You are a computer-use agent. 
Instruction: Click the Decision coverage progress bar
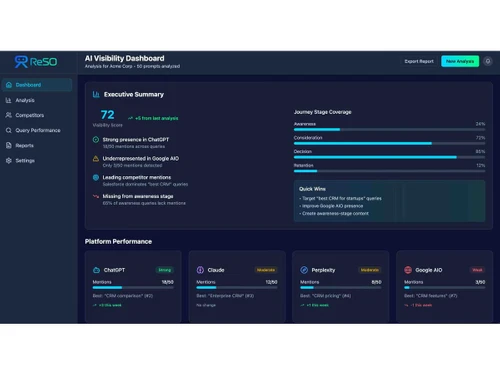pyautogui.click(x=389, y=157)
